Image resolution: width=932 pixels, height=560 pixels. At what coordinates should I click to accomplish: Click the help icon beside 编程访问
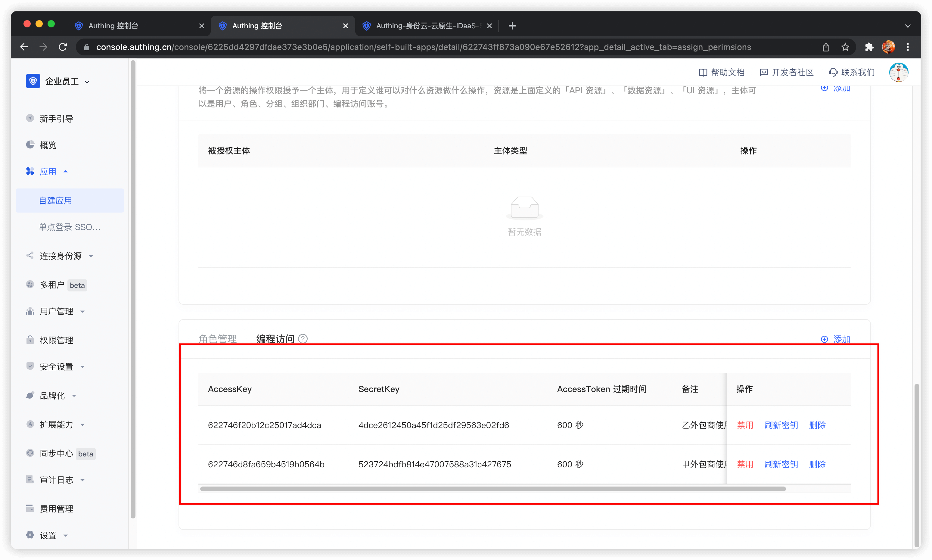coord(303,339)
